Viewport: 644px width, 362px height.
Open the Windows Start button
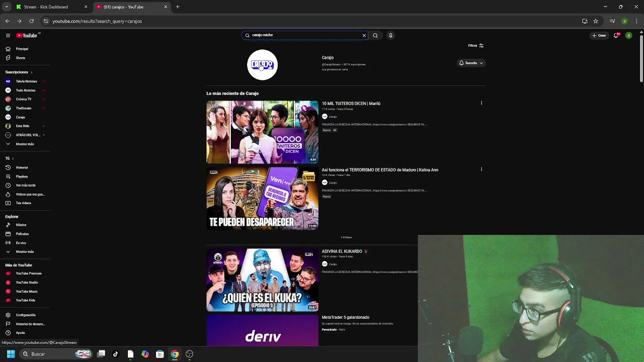11,354
